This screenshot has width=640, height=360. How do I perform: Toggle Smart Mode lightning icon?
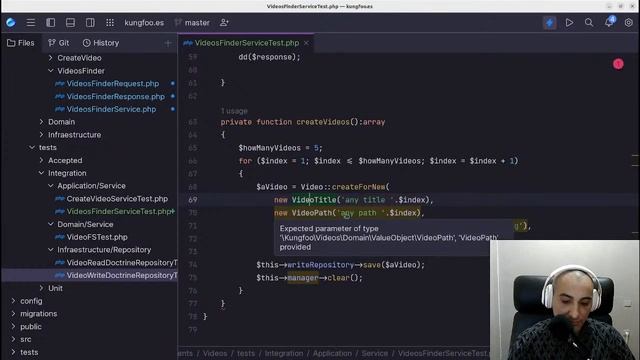click(549, 22)
